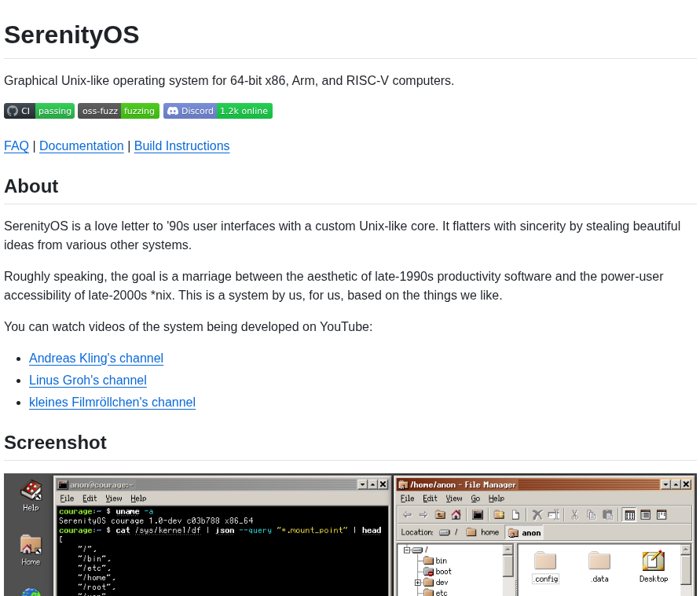Click the new file toolbar icon
The image size is (700, 596).
click(x=515, y=515)
